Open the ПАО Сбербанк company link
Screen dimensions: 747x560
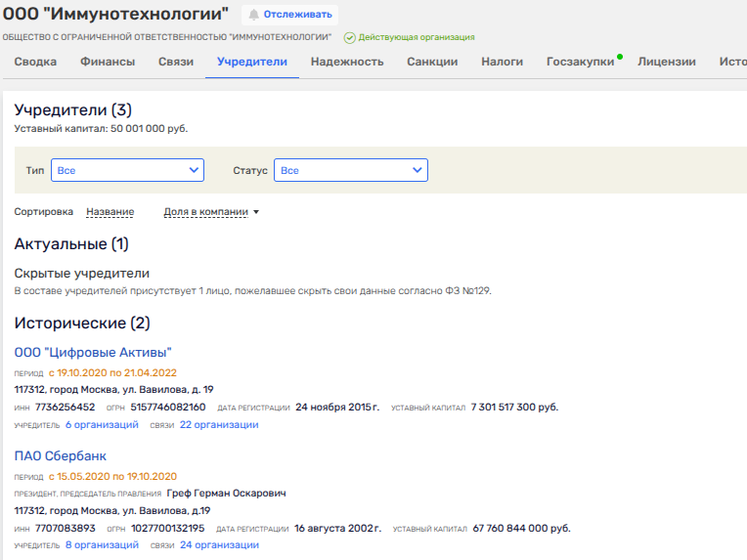tap(61, 455)
